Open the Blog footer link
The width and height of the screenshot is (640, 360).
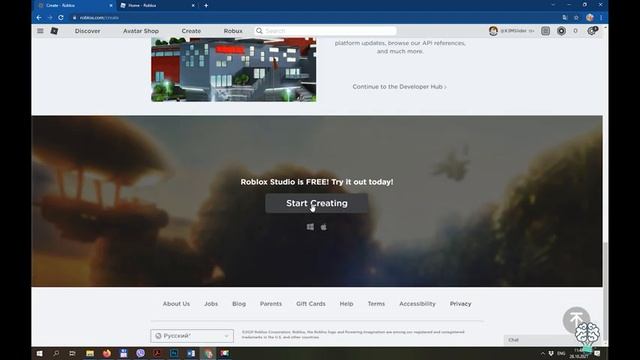(x=239, y=304)
